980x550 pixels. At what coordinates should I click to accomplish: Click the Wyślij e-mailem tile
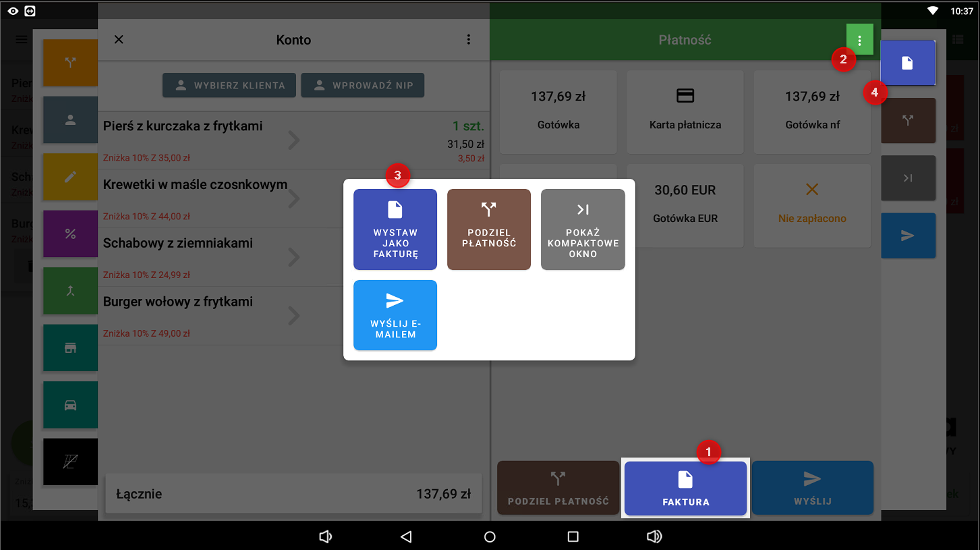coord(395,315)
